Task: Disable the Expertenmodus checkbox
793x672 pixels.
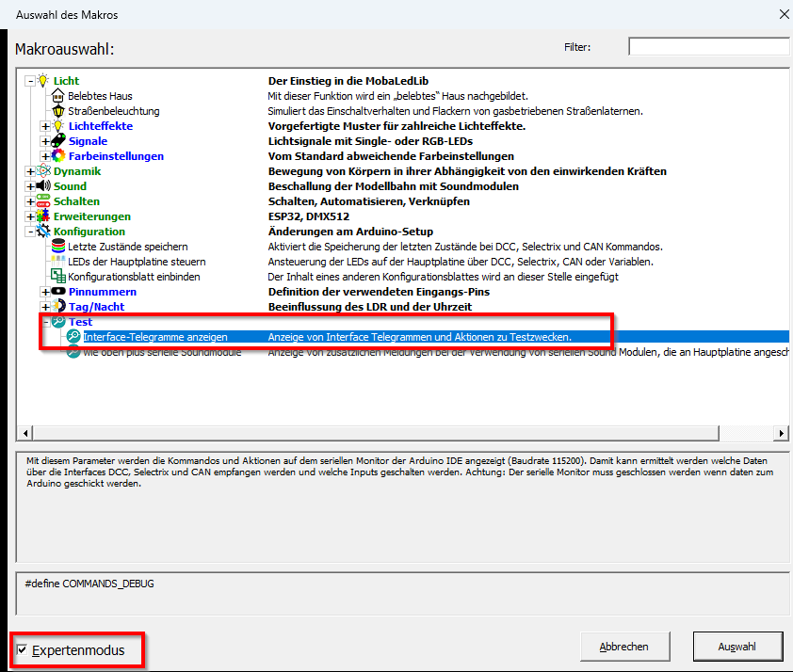Action: point(23,650)
